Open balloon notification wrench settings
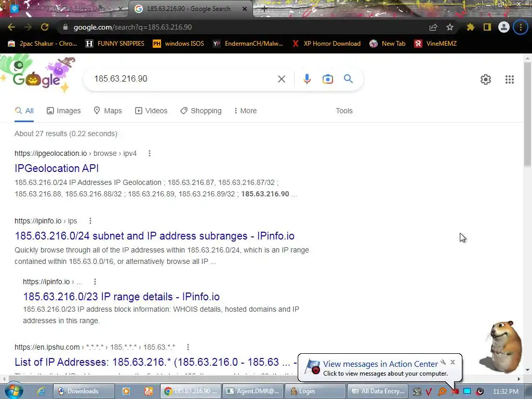Screen dimensions: 532x399 [x=443, y=362]
